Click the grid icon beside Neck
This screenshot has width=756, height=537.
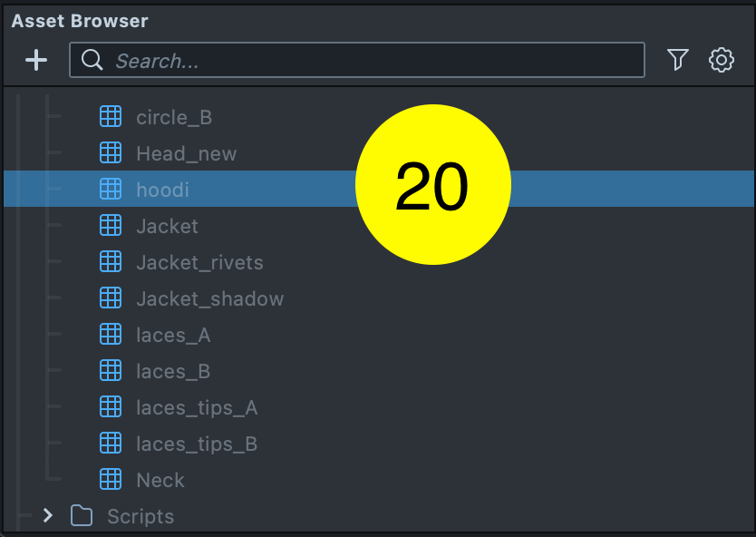[111, 480]
